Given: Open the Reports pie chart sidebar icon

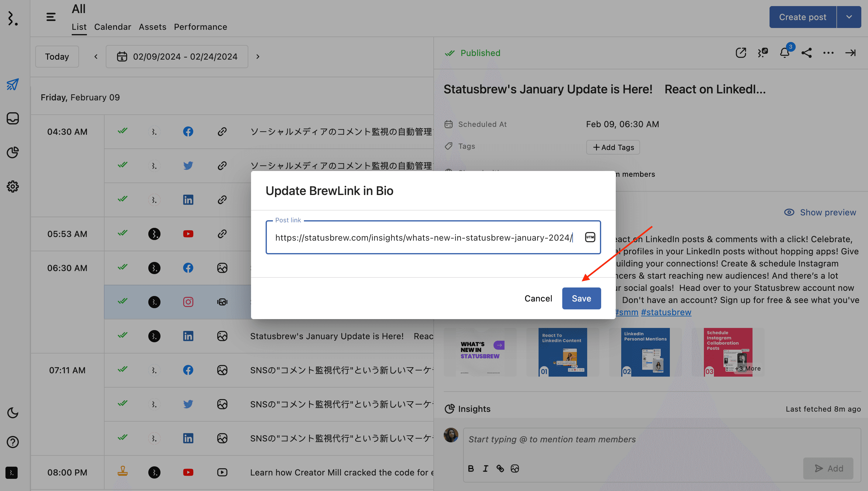Looking at the screenshot, I should click(13, 152).
